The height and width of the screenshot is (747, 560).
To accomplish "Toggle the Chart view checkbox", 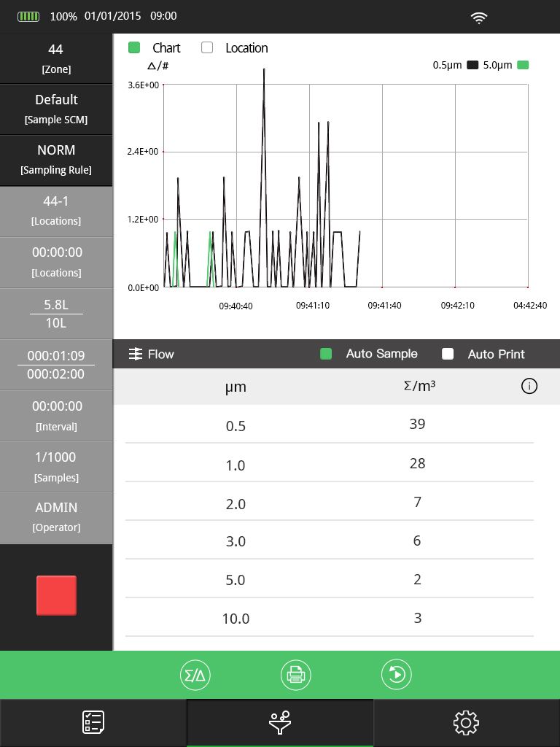I will click(x=134, y=48).
